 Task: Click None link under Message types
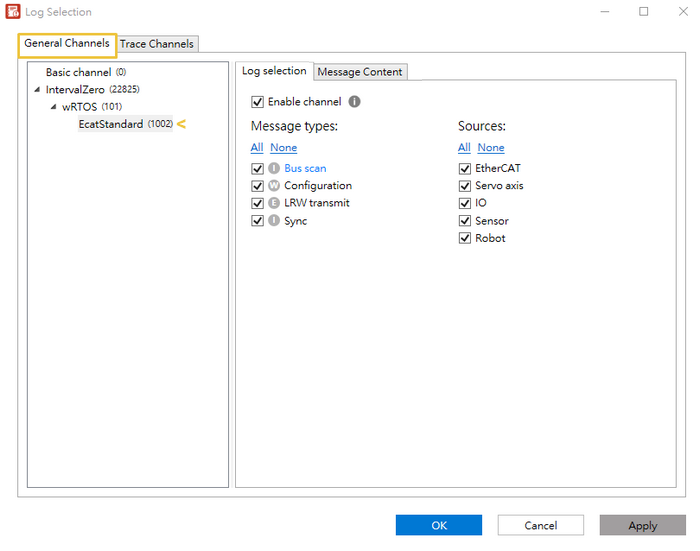283,148
